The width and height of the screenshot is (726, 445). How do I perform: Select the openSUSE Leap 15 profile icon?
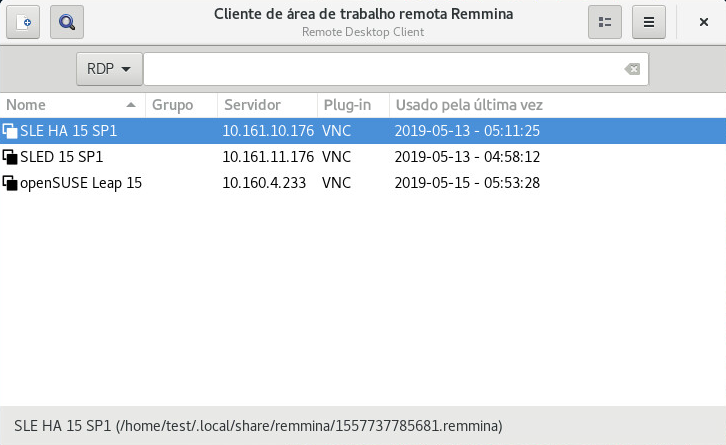pos(10,183)
